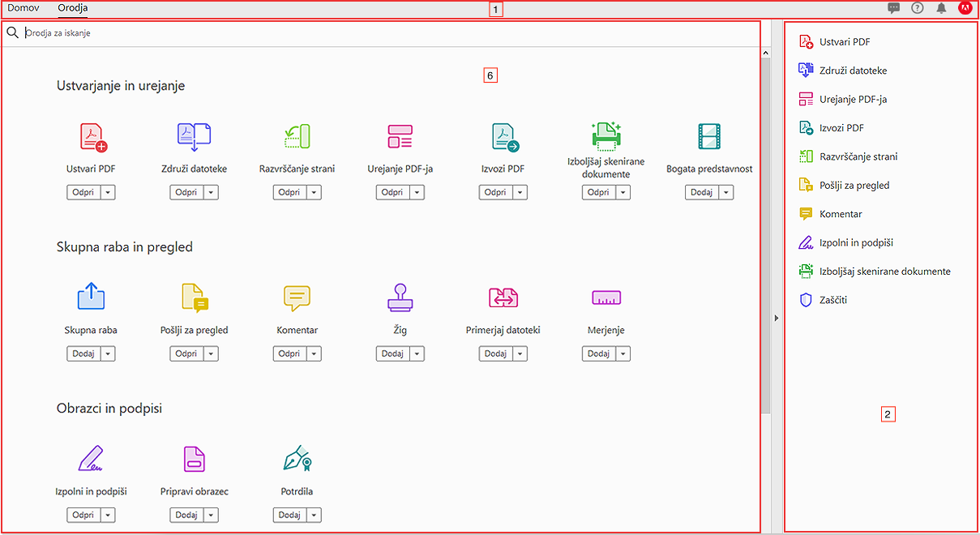Click Pošlji za pregled in the right sidebar

pos(844,186)
